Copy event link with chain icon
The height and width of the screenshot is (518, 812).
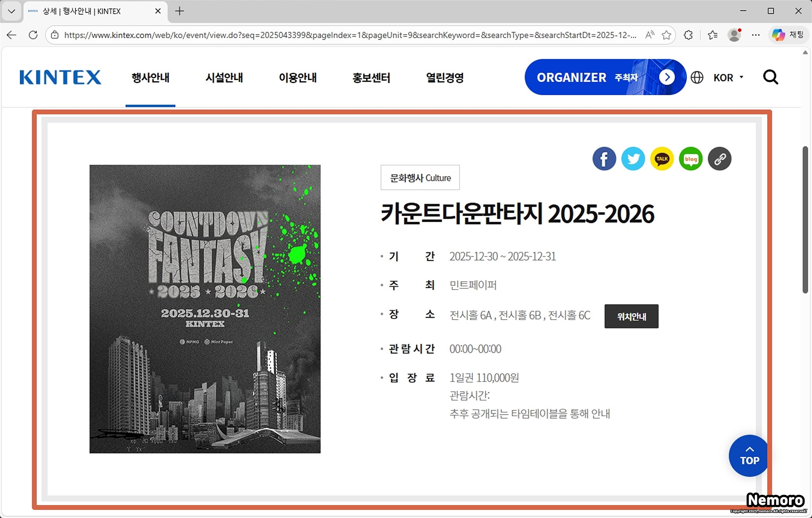point(720,159)
